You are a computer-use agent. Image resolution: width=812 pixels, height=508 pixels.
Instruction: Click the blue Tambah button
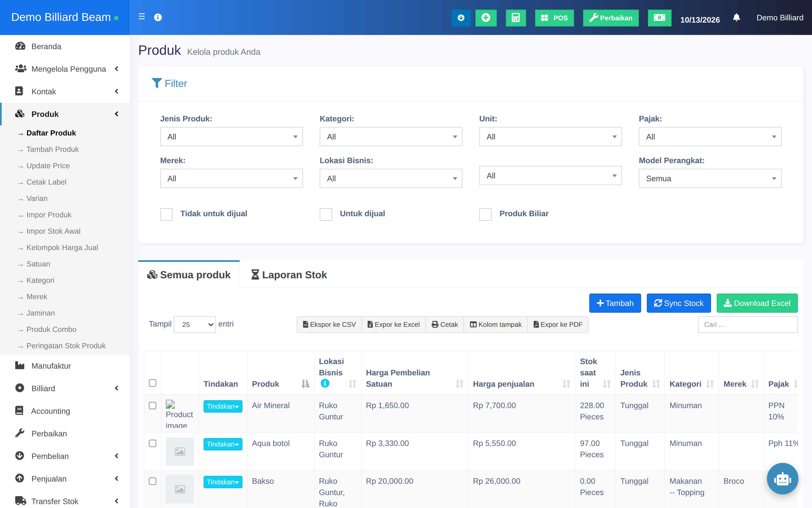pos(615,303)
